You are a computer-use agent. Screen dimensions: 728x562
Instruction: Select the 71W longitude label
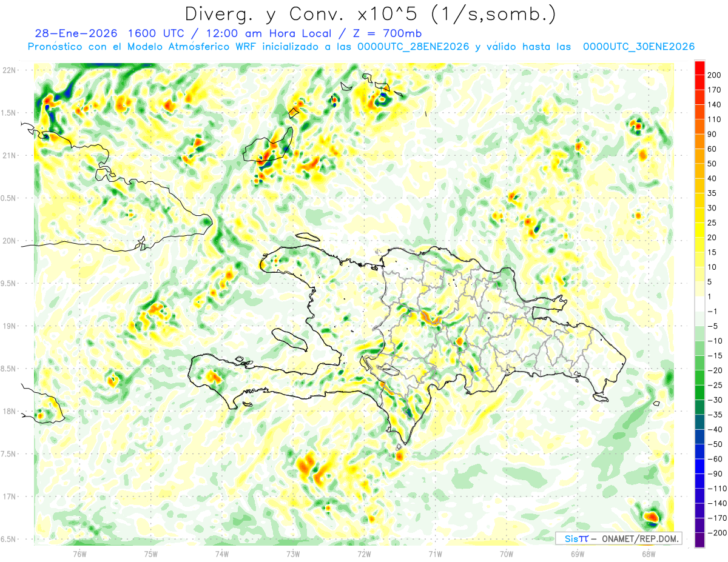pyautogui.click(x=435, y=553)
